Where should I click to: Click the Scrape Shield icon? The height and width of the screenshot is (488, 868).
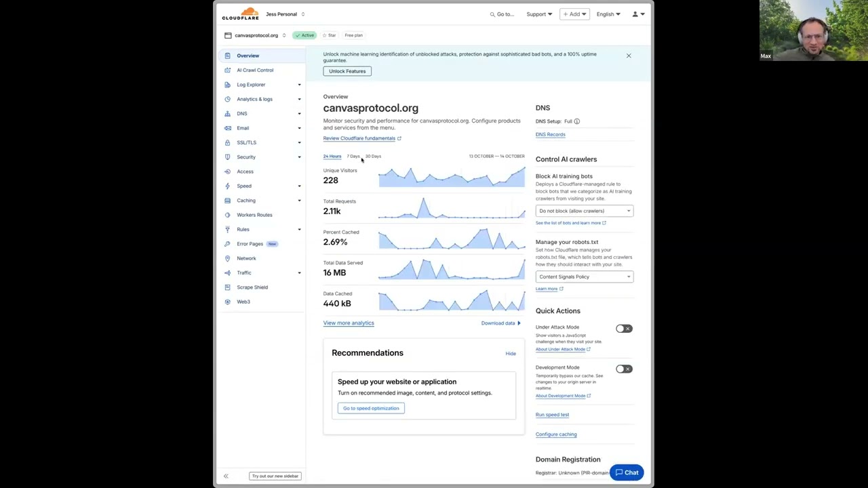point(228,287)
